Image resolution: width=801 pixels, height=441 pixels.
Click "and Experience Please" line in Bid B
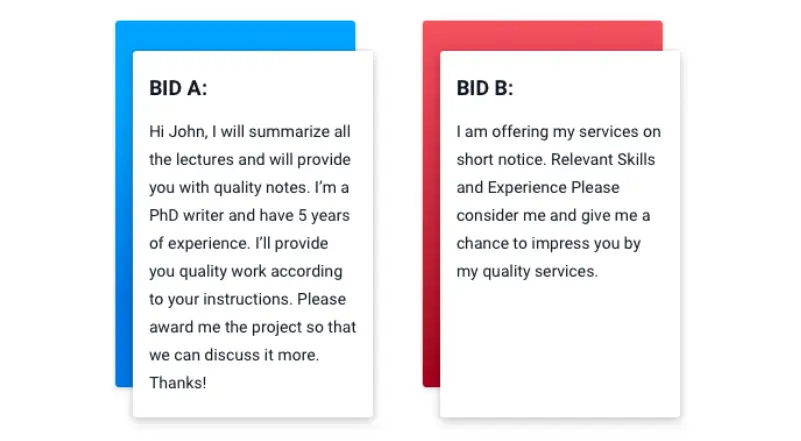pyautogui.click(x=538, y=187)
